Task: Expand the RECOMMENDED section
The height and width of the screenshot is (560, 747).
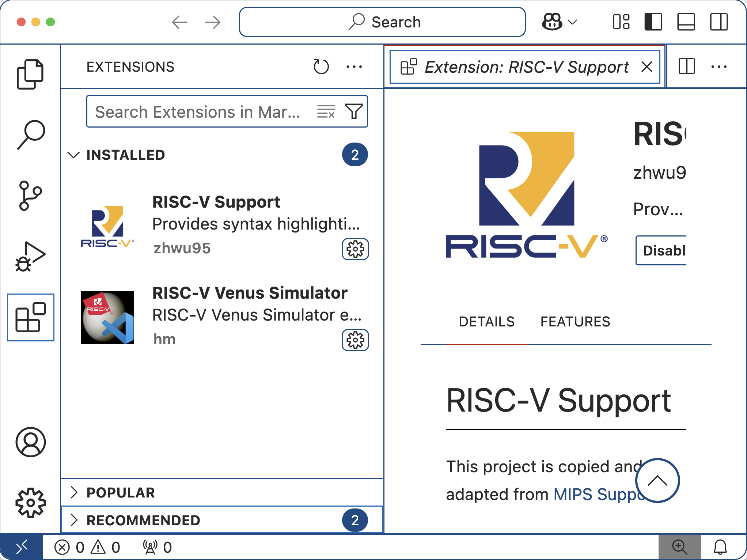Action: pyautogui.click(x=222, y=520)
